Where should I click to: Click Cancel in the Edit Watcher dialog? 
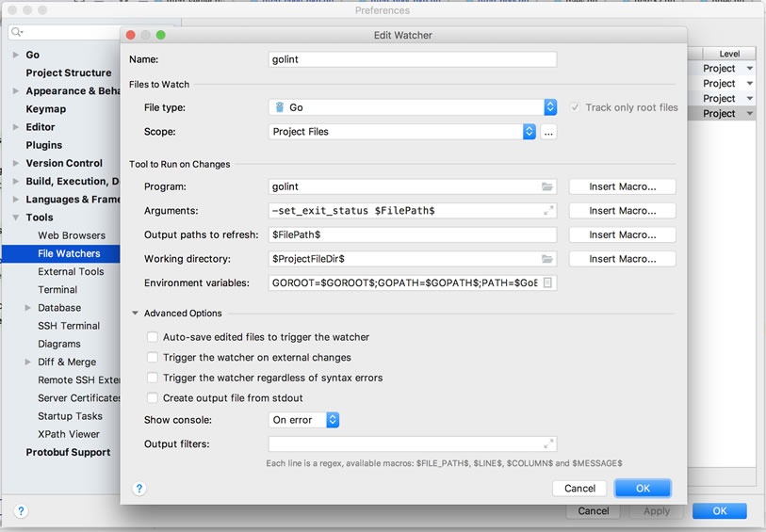[x=579, y=488]
